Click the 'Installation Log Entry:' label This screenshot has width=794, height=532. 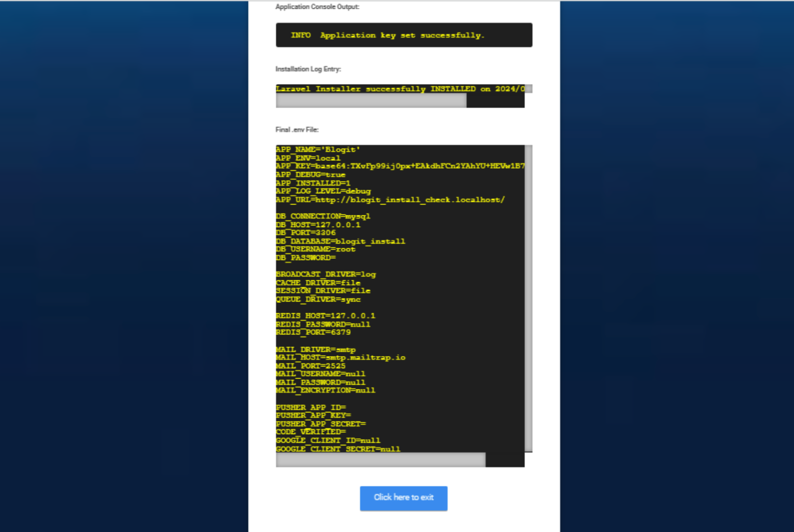pos(308,69)
